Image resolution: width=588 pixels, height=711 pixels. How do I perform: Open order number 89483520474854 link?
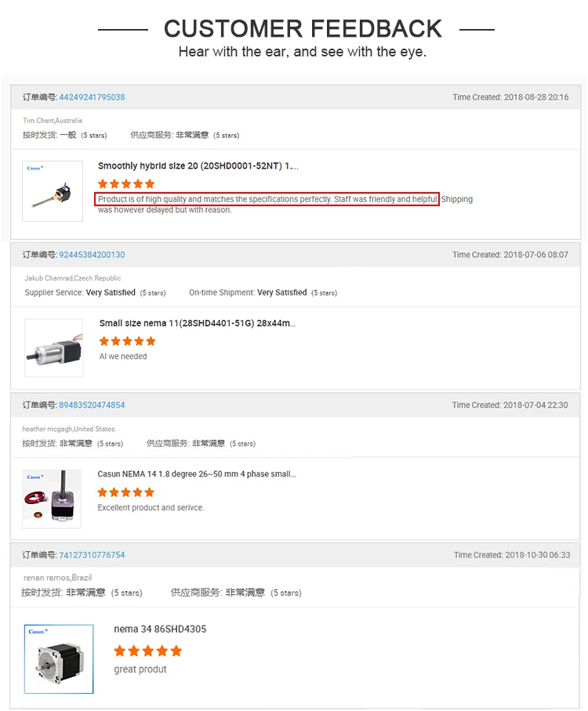click(x=92, y=405)
